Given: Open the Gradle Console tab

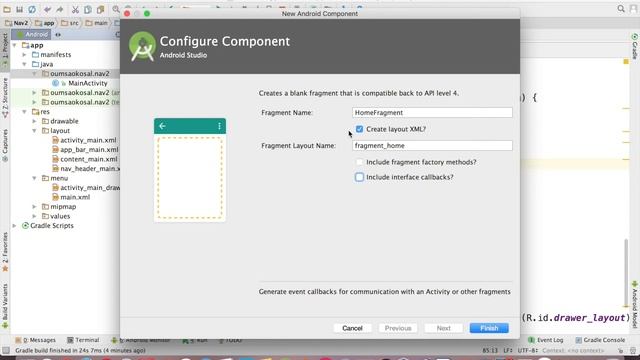Looking at the screenshot, I should click(x=600, y=340).
